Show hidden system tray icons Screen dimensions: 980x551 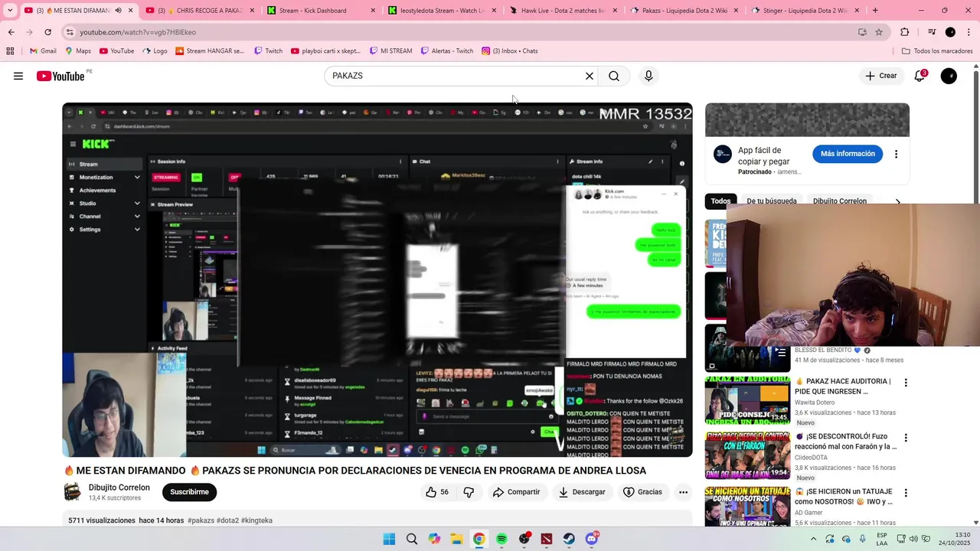coord(814,539)
